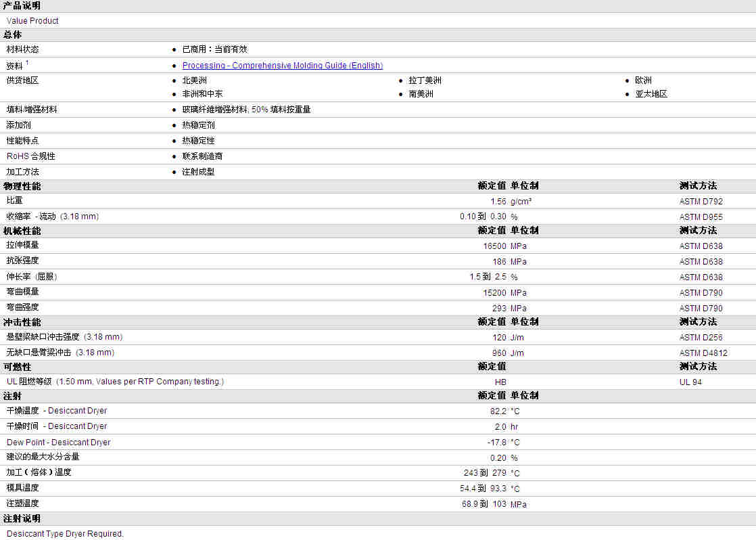This screenshot has height=540, width=756.
Task: Click the '注射说明' section header
Action: coord(22,519)
